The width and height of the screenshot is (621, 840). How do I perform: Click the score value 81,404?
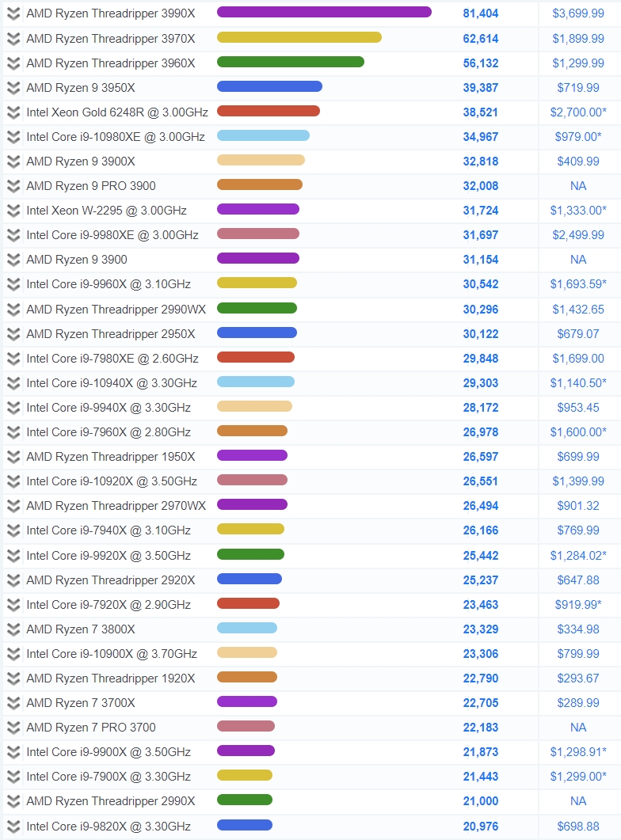click(x=481, y=13)
